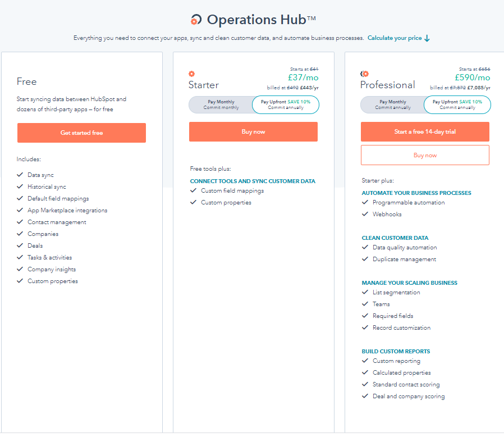Click the Default field mappings text
Image resolution: width=504 pixels, height=446 pixels.
click(x=58, y=198)
